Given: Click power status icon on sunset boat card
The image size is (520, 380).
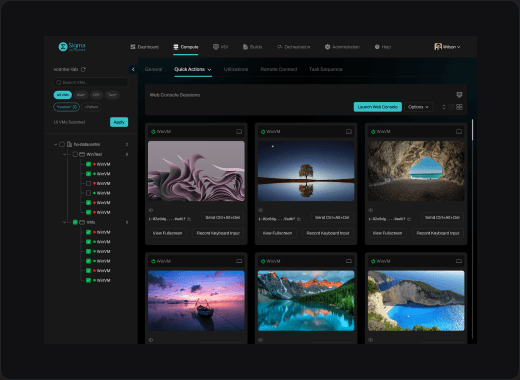Looking at the screenshot, I should (x=153, y=261).
